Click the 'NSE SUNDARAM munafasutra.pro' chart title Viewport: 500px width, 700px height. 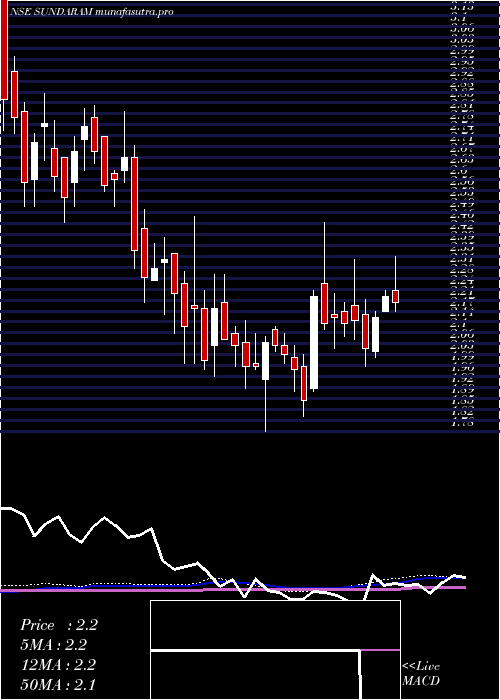click(x=91, y=12)
